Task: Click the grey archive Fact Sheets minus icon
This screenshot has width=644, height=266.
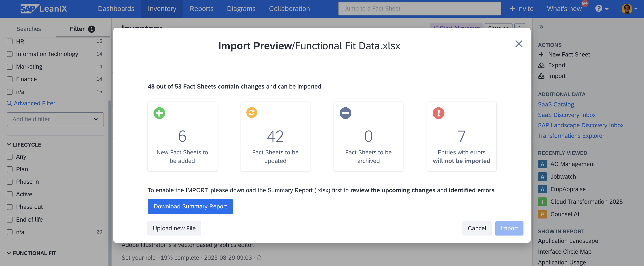Action: pos(345,113)
